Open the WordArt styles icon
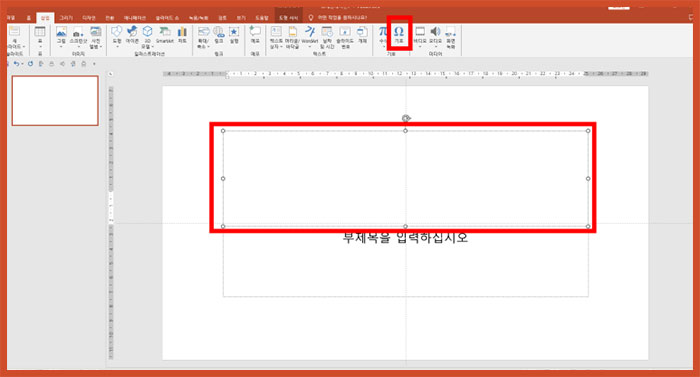 310,31
